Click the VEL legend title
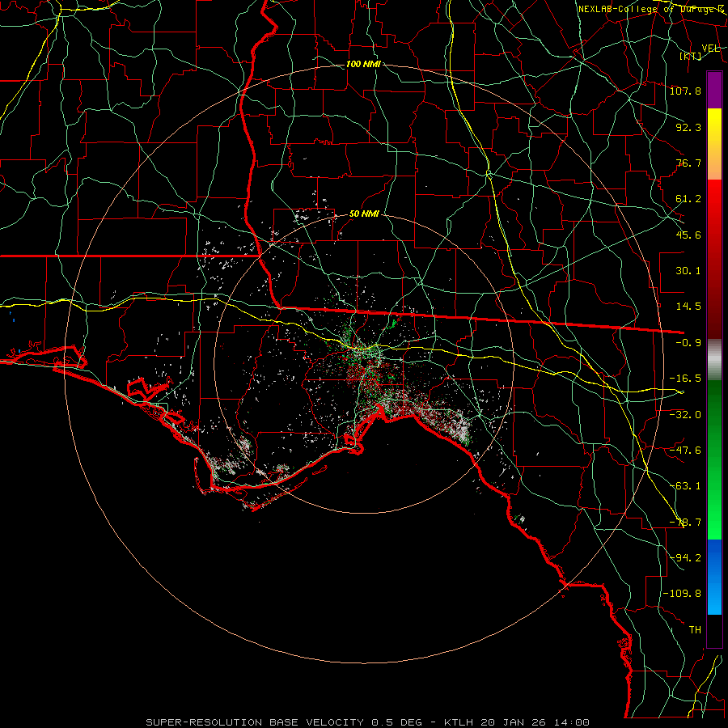 (x=710, y=49)
